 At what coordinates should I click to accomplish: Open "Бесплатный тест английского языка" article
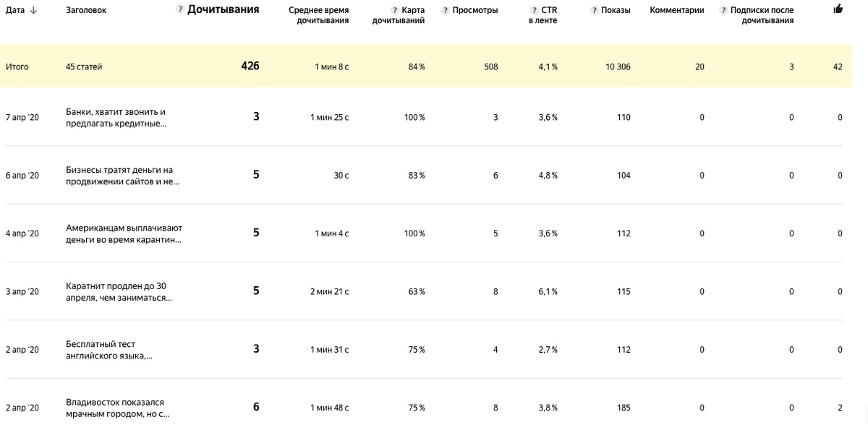coord(109,350)
